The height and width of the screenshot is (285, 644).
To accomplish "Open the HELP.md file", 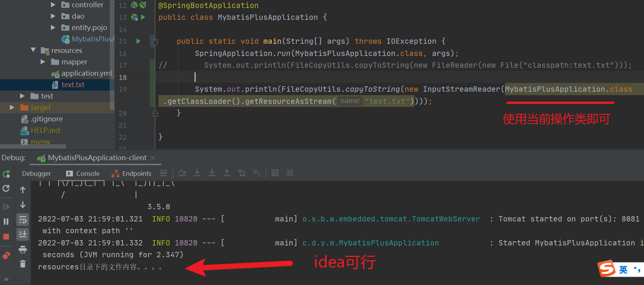I will coord(40,131).
